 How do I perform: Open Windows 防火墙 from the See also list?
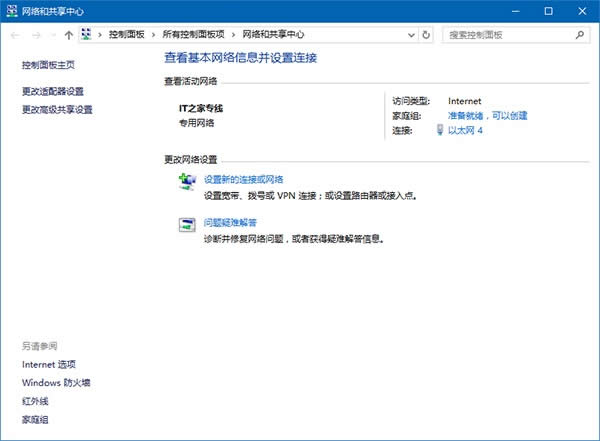tap(56, 382)
